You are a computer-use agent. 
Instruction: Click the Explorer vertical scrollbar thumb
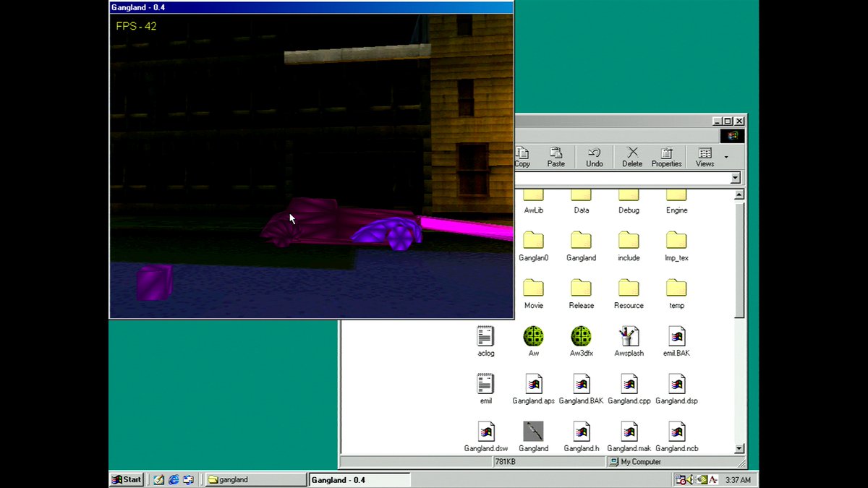click(x=739, y=259)
